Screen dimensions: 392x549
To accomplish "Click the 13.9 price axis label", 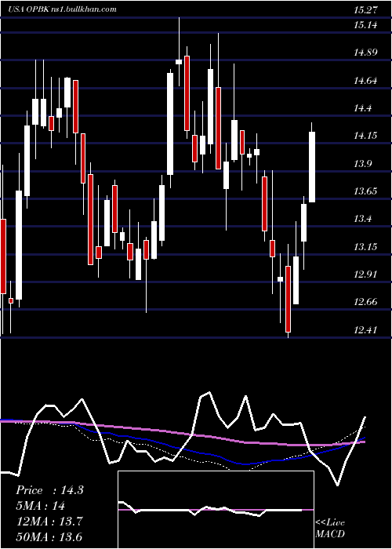I will click(x=362, y=164).
